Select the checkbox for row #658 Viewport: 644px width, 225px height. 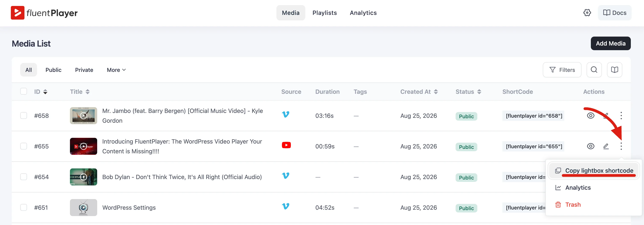pos(24,115)
